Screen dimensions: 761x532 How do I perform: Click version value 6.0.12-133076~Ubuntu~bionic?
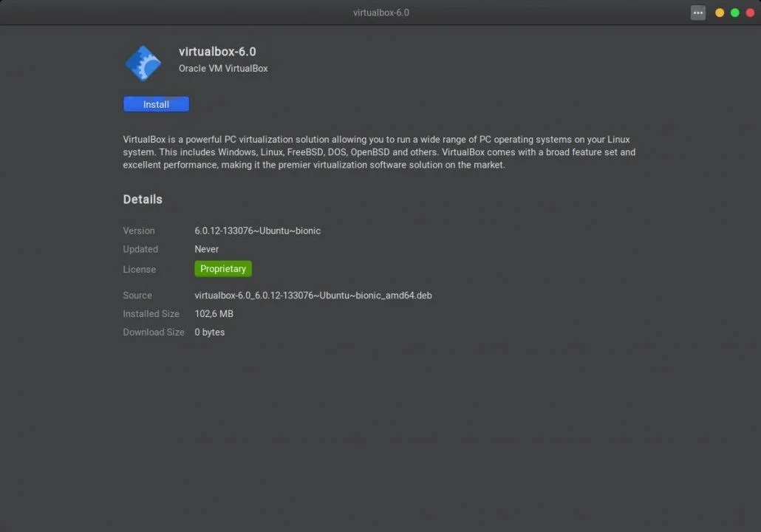[x=257, y=231]
